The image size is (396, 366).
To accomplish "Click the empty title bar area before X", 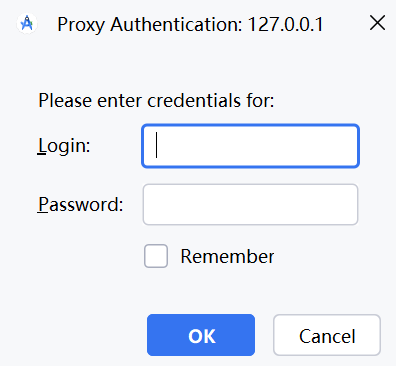I will (346, 24).
